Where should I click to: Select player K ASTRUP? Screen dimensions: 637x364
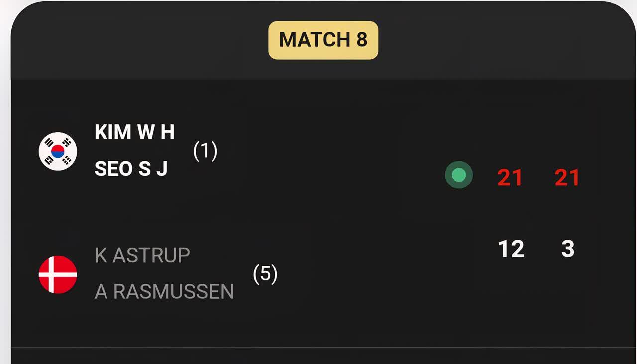(142, 255)
